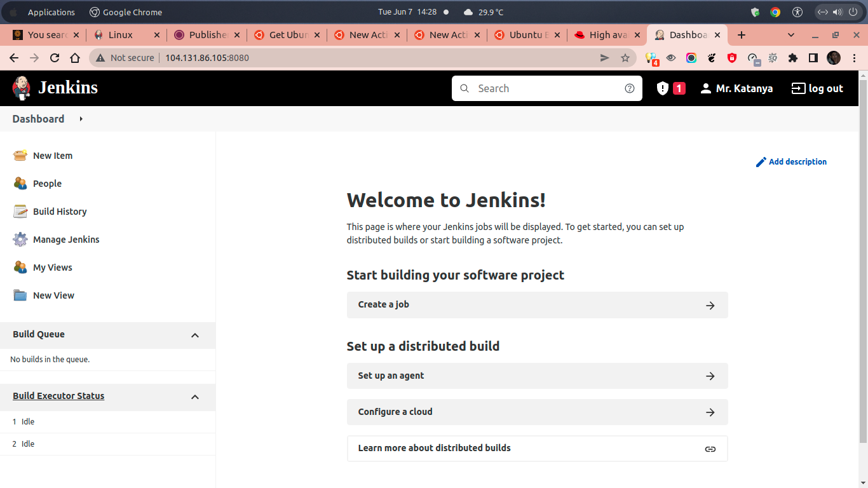Click the page vertical scrollbar

tap(863, 261)
